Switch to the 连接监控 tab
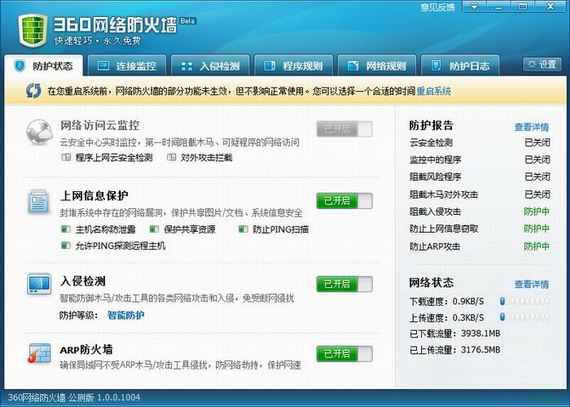Screen dimensions: 570x407 (x=127, y=66)
